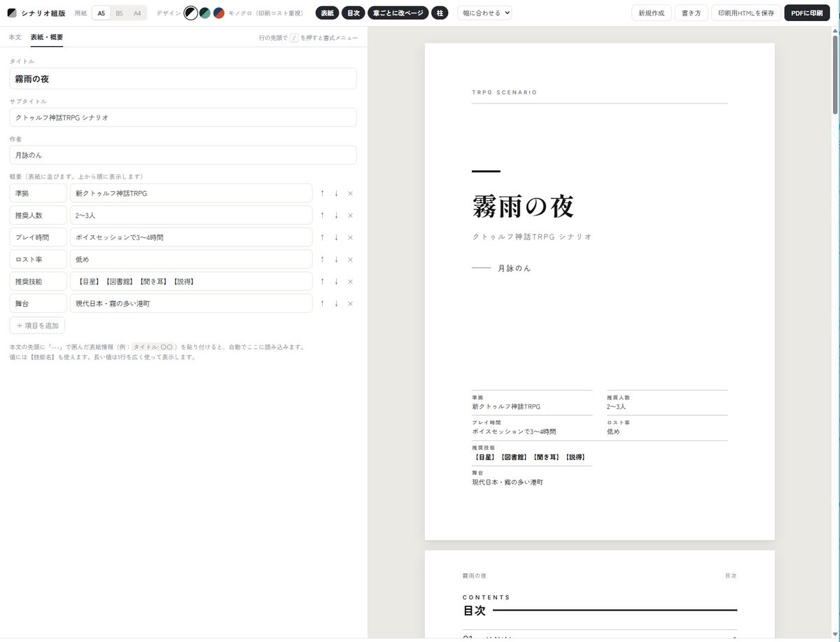Switch to the 表紙・概要 tab
This screenshot has width=840, height=642.
pos(47,36)
